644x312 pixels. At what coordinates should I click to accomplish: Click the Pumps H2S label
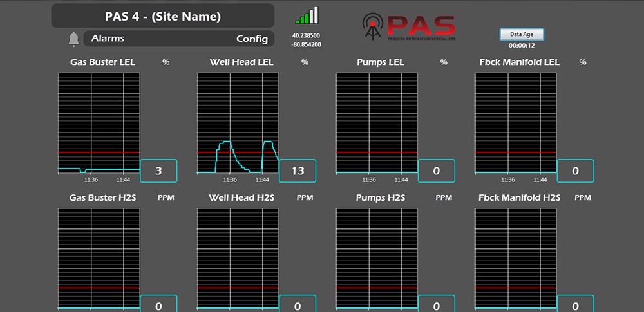pos(381,198)
